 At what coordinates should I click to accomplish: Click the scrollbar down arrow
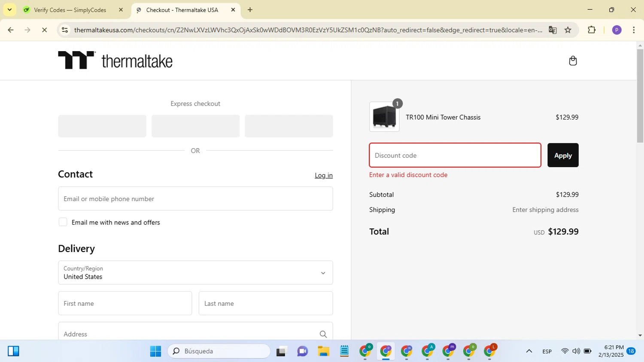point(640,336)
